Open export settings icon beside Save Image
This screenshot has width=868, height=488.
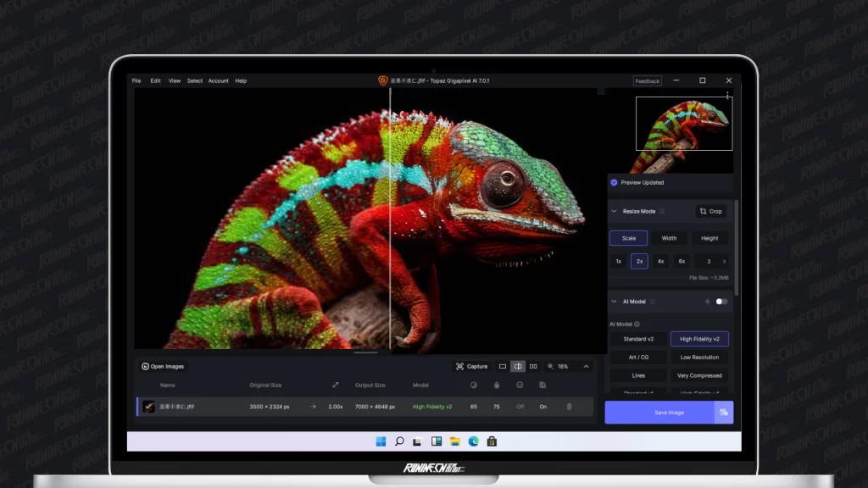pos(723,413)
